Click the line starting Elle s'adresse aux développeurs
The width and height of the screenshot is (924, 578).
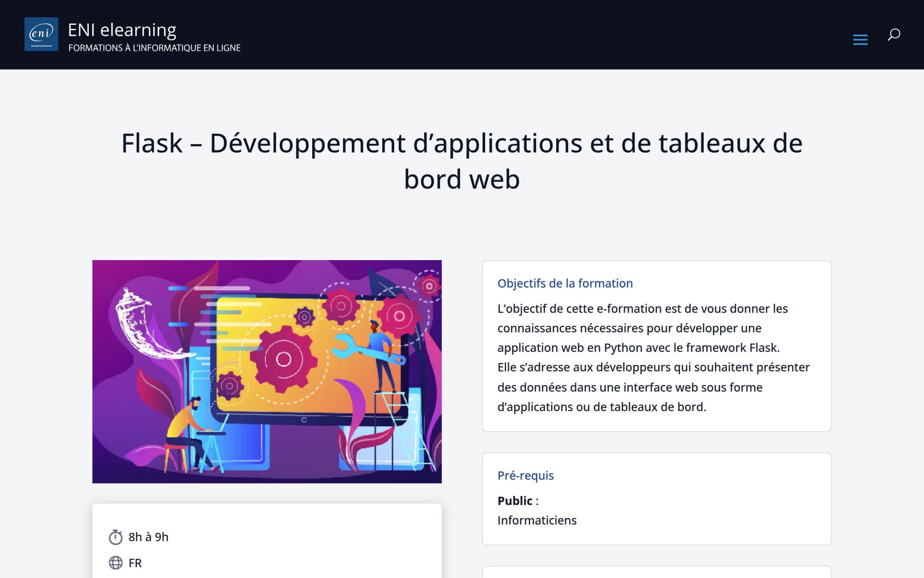653,367
